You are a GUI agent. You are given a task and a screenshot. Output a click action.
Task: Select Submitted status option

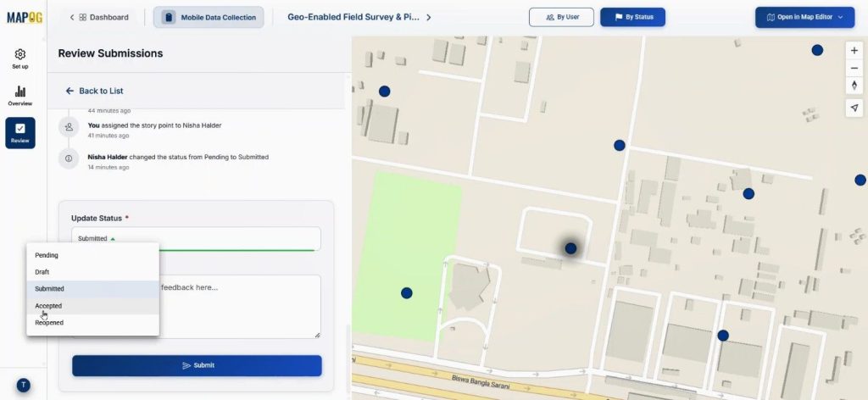coord(92,289)
